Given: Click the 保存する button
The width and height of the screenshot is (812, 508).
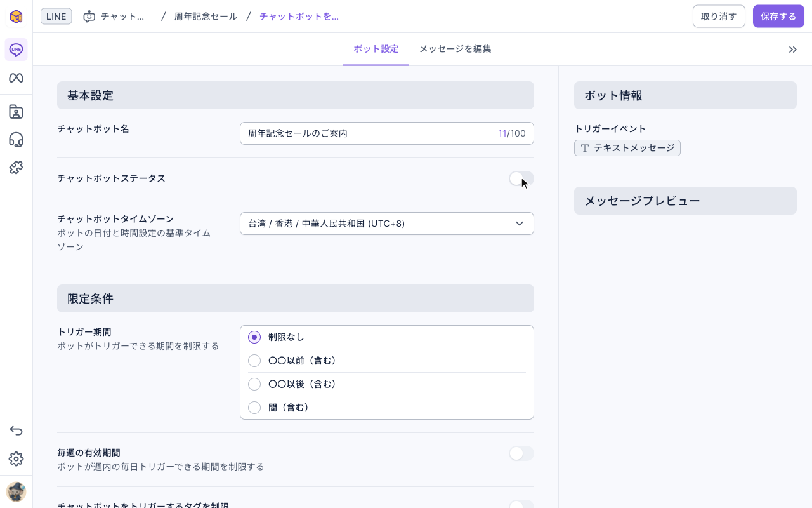Looking at the screenshot, I should tap(778, 17).
